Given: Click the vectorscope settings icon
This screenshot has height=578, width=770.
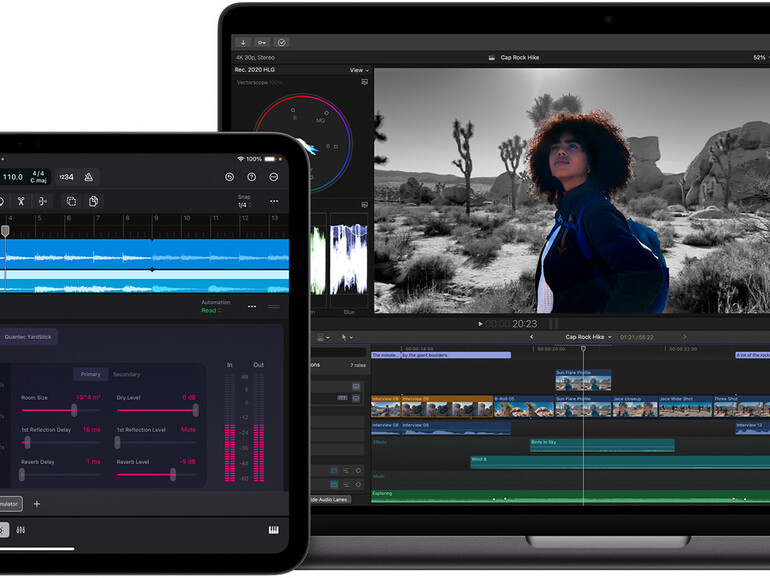Looking at the screenshot, I should click(364, 82).
